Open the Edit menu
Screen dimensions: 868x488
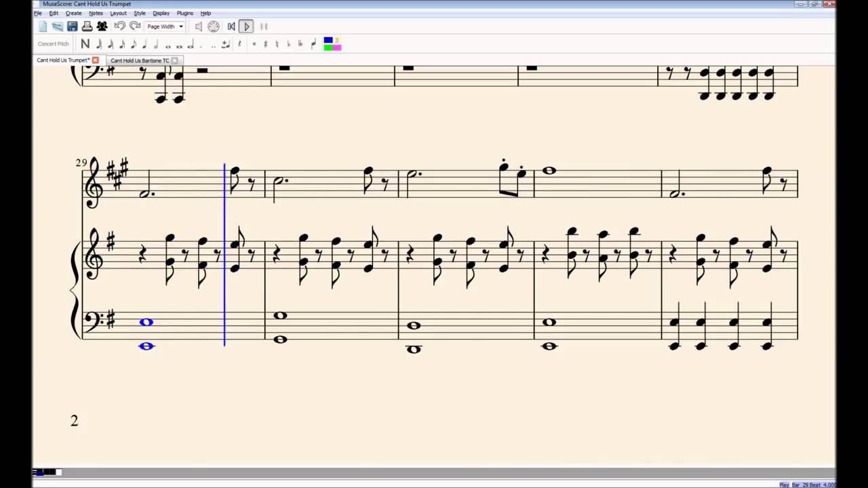coord(54,13)
